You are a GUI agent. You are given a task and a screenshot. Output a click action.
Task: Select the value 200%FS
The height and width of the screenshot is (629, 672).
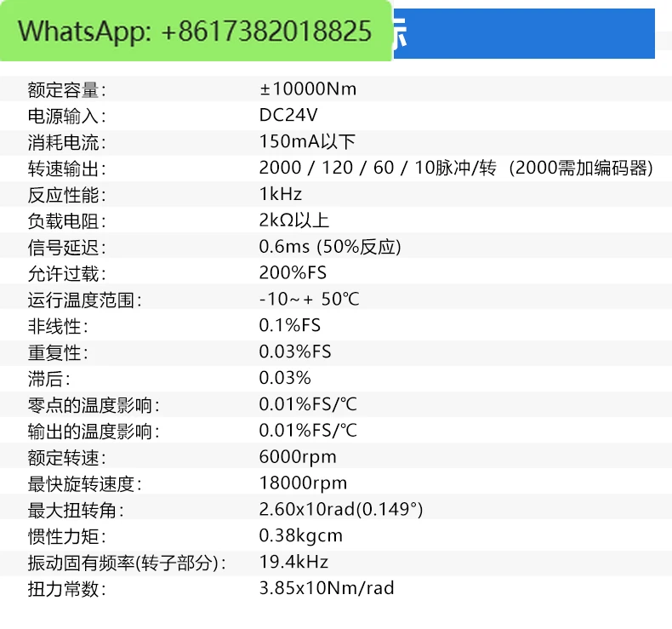[x=293, y=272]
